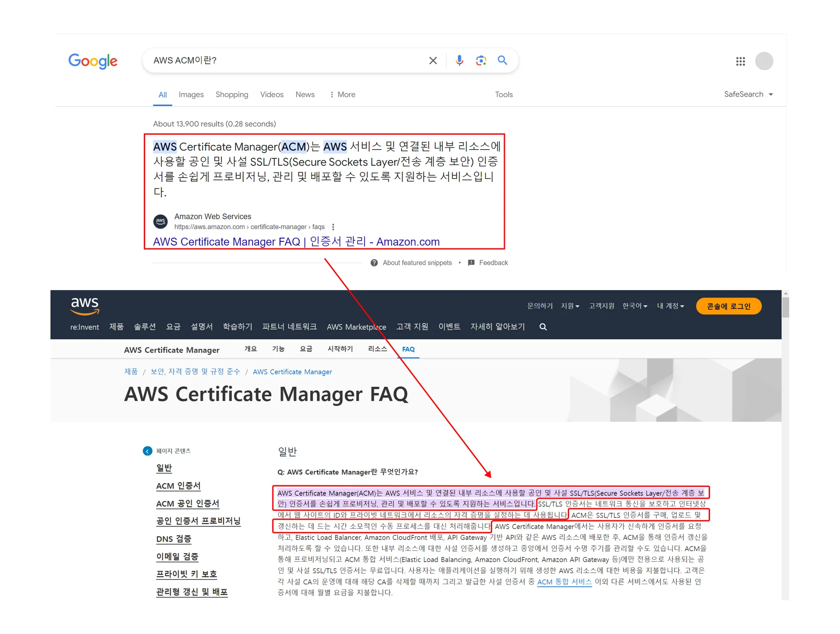Open AWS Certificate Manager FAQ result link
The height and width of the screenshot is (634, 840).
point(296,242)
